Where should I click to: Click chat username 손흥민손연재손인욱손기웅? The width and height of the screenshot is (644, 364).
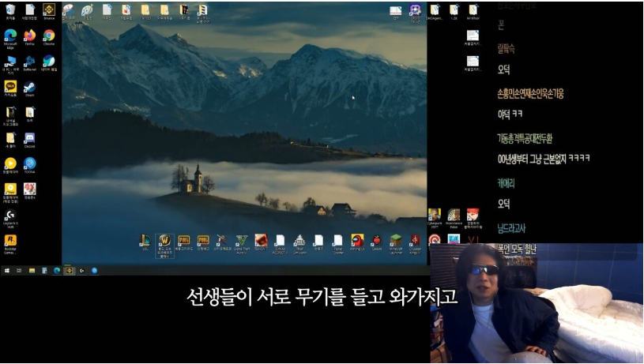(x=530, y=93)
